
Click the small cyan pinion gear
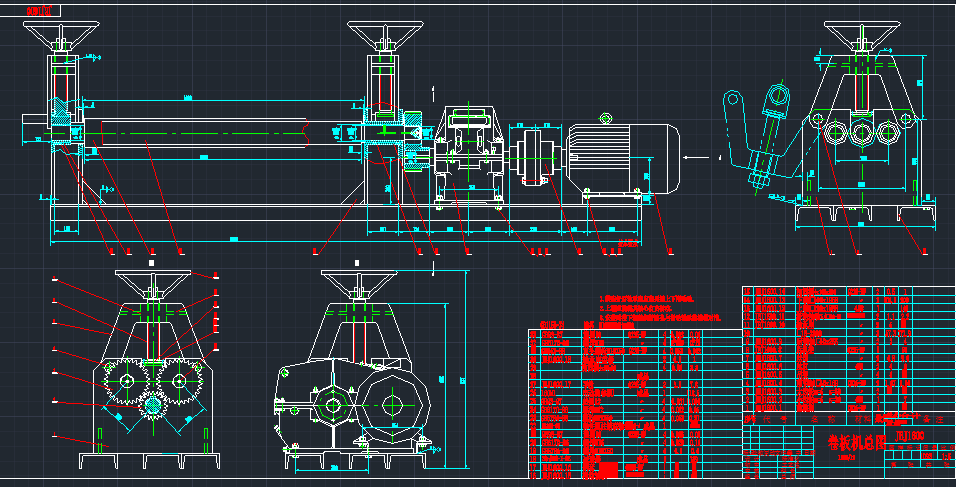(x=153, y=406)
